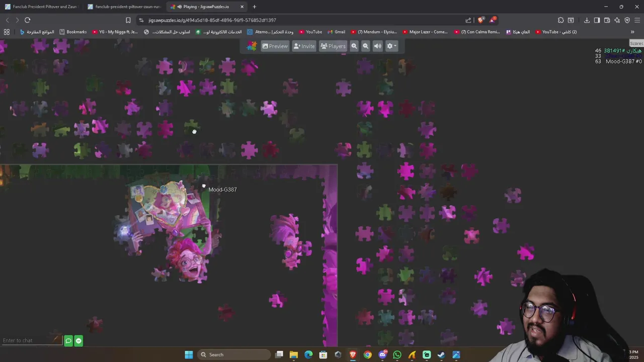Open YG - My Nigga bookmark
Image resolution: width=644 pixels, height=362 pixels.
[115, 32]
